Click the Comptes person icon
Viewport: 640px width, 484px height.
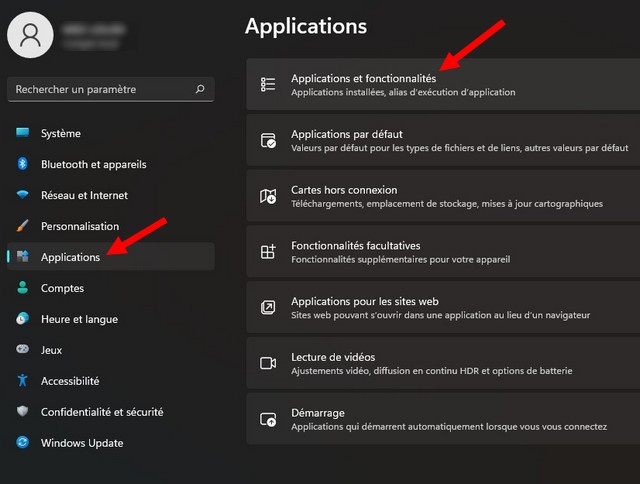[22, 287]
